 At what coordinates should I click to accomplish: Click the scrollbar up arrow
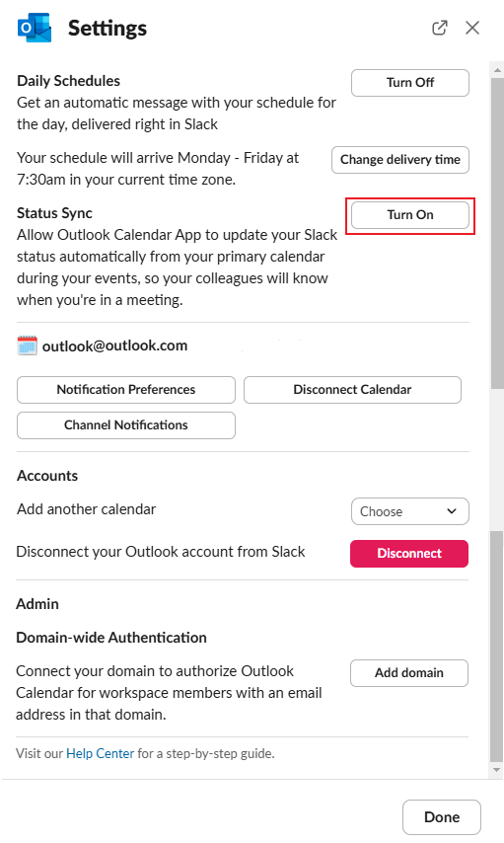pyautogui.click(x=497, y=69)
